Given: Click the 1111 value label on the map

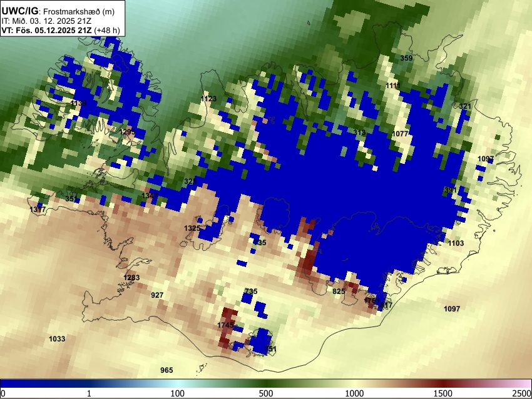Looking at the screenshot, I should [393, 86].
